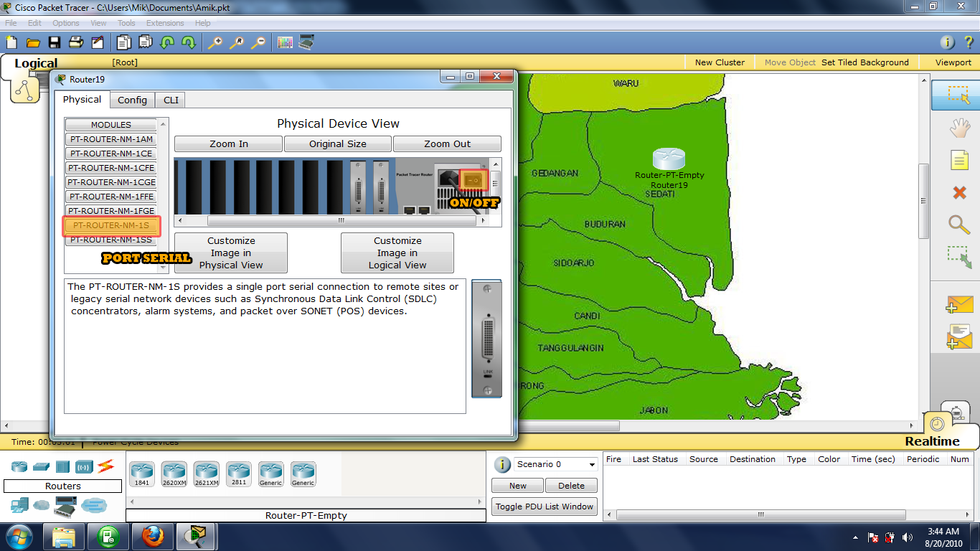Viewport: 980px width, 551px height.
Task: Print using the printer toolbar icon
Action: [x=76, y=42]
